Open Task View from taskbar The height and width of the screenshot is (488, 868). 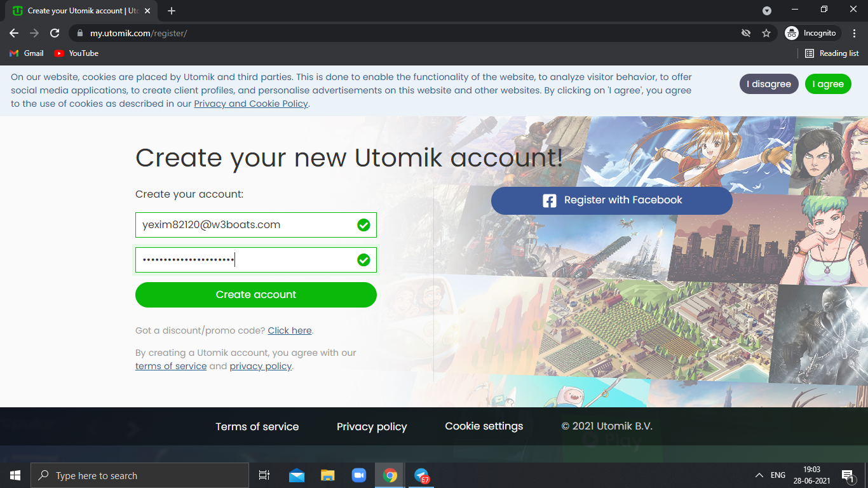pyautogui.click(x=264, y=475)
